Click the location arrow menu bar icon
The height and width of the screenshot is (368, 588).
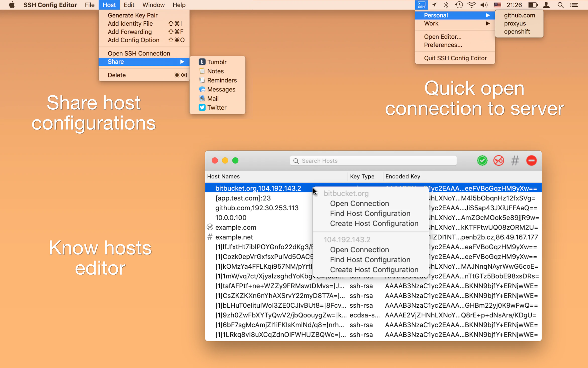[434, 5]
